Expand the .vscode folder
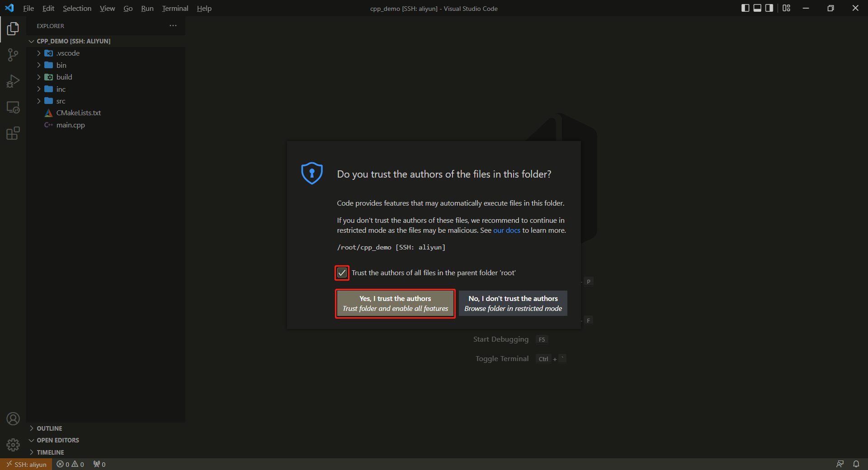The width and height of the screenshot is (868, 470). pyautogui.click(x=68, y=53)
